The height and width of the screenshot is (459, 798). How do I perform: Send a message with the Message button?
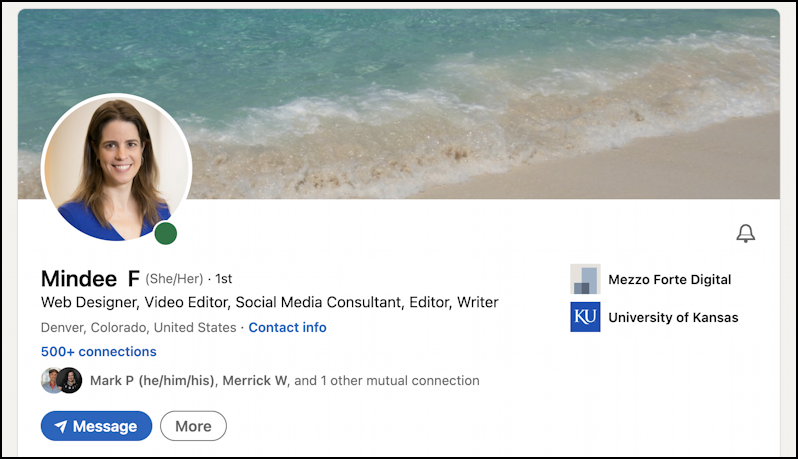96,426
